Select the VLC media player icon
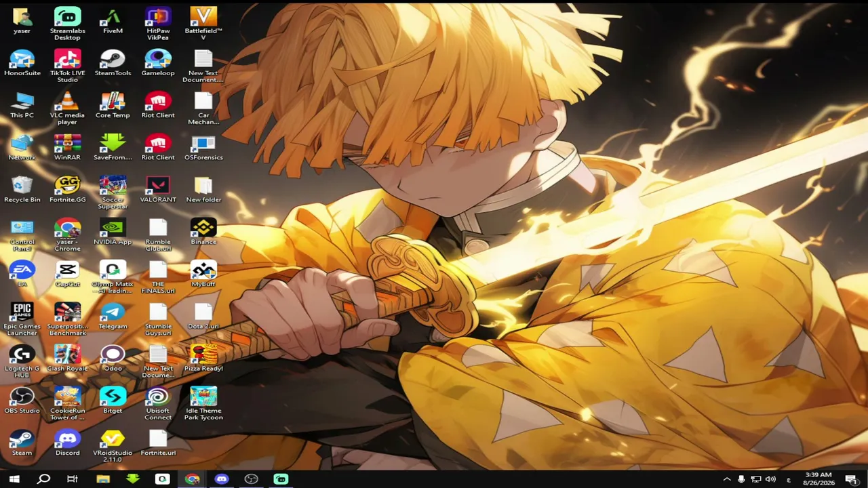 tap(67, 108)
